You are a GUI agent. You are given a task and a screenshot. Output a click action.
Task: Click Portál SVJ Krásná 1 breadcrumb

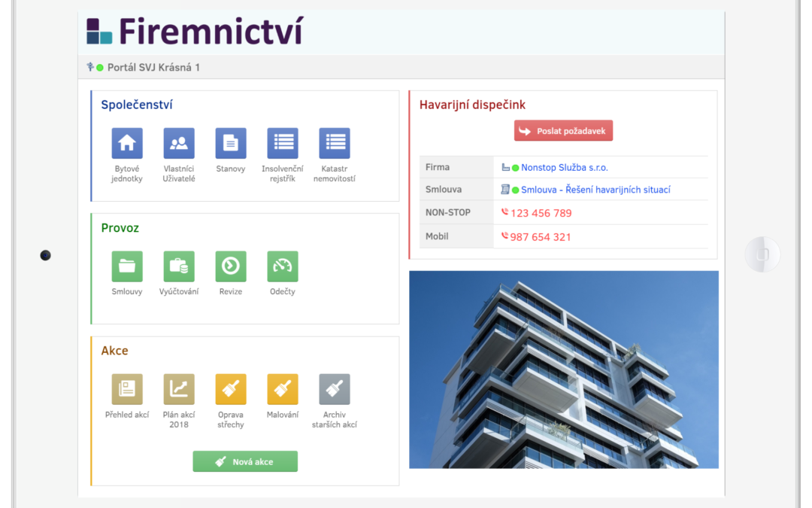point(153,68)
